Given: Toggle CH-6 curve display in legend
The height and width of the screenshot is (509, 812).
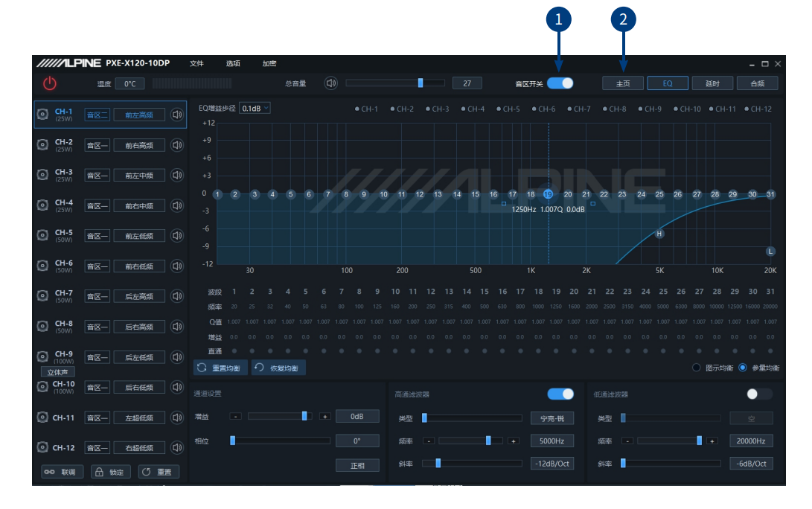Looking at the screenshot, I should click(x=543, y=109).
